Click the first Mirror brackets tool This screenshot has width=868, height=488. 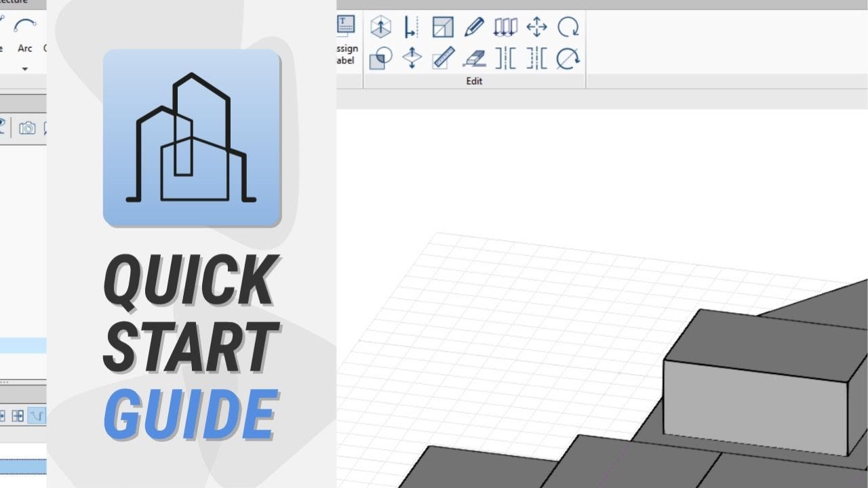505,58
